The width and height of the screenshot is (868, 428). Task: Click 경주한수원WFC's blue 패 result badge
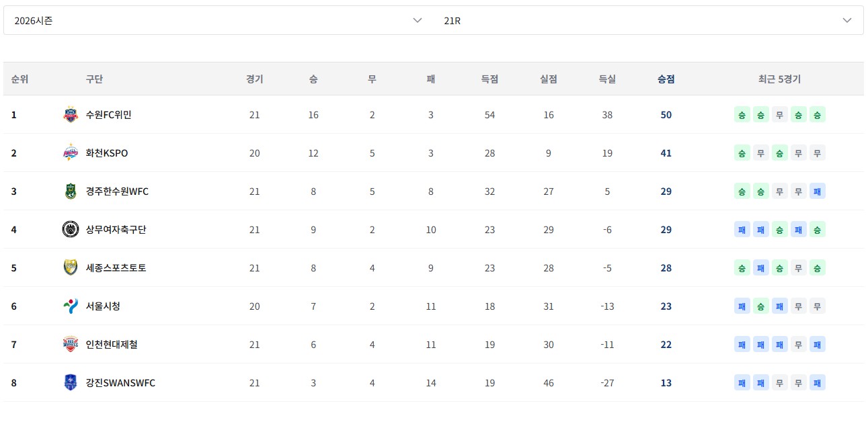point(817,191)
